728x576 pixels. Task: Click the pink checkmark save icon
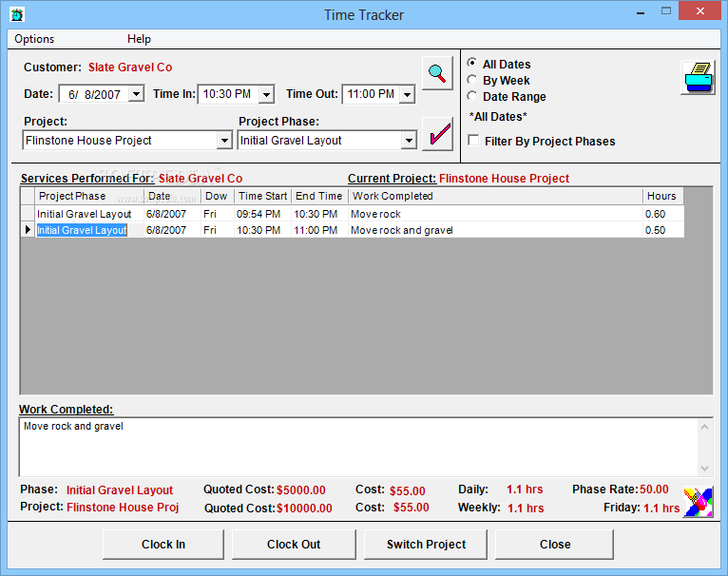(437, 134)
